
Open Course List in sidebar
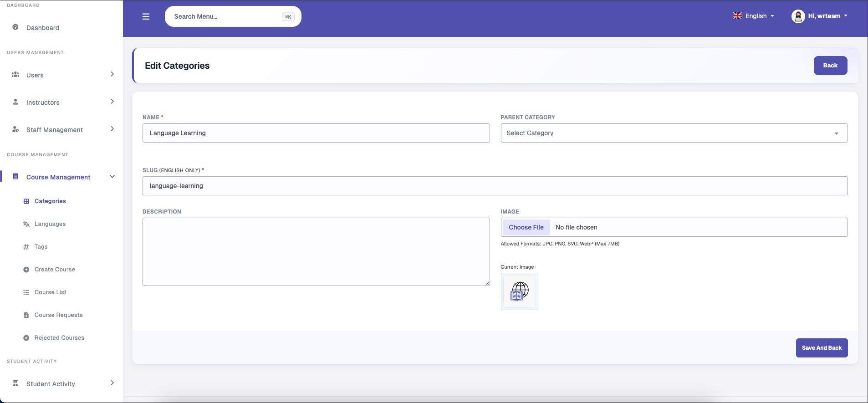point(51,292)
